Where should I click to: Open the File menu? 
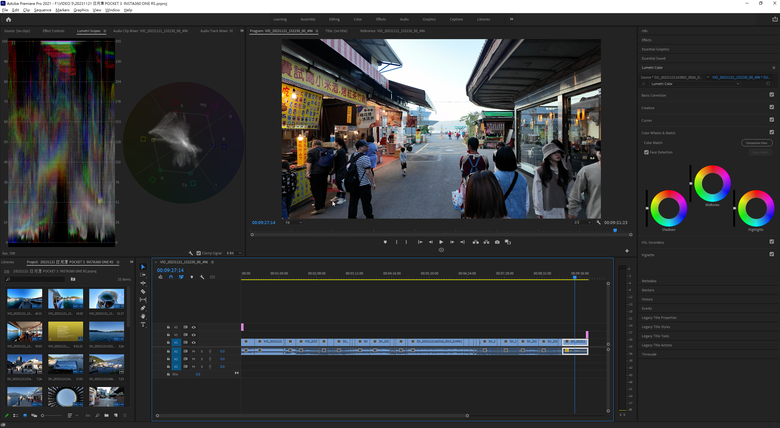click(5, 10)
